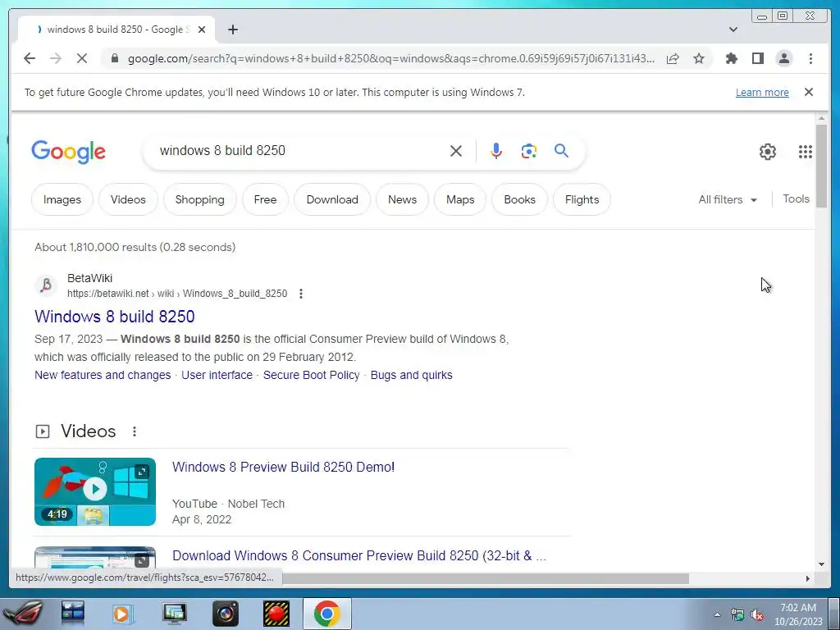Select the Download filter chip
840x630 pixels.
pos(332,199)
